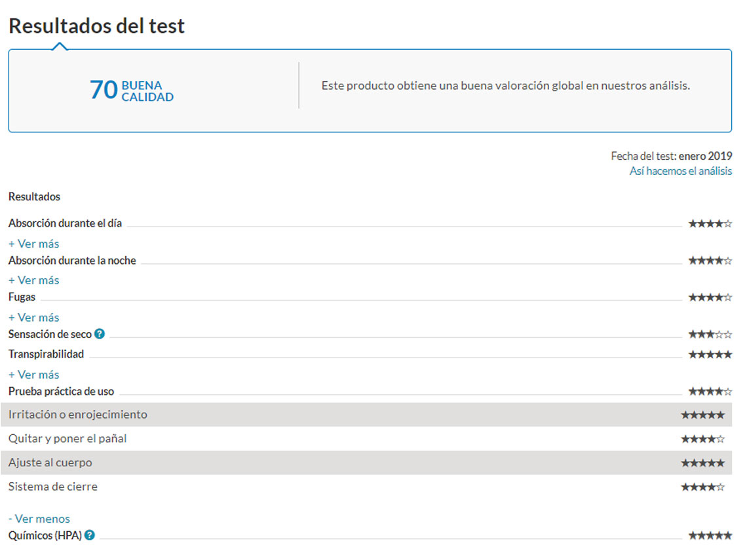Click the 'Resultados del test' heading
This screenshot has width=747, height=560.
point(97,26)
